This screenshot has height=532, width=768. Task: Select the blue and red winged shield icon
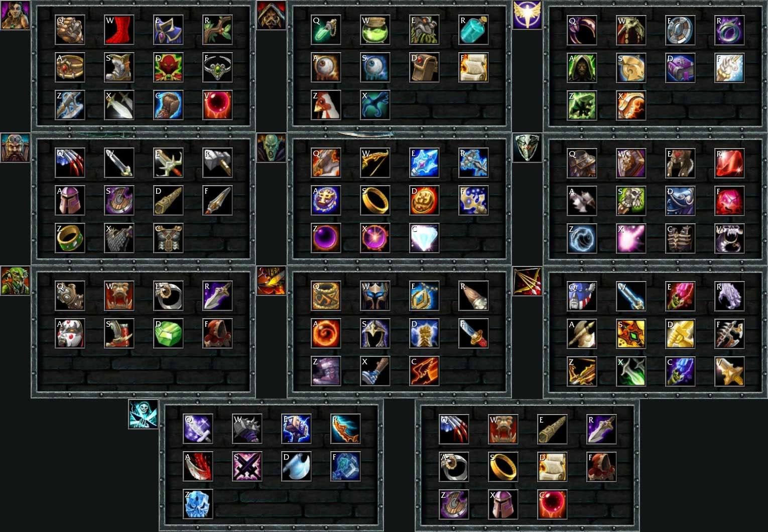point(582,296)
